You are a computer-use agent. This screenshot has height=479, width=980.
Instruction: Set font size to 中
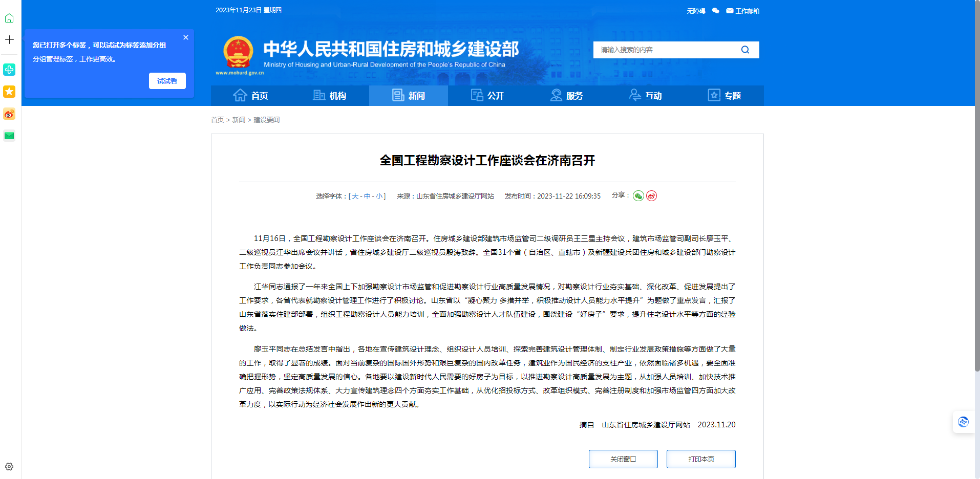click(x=367, y=196)
